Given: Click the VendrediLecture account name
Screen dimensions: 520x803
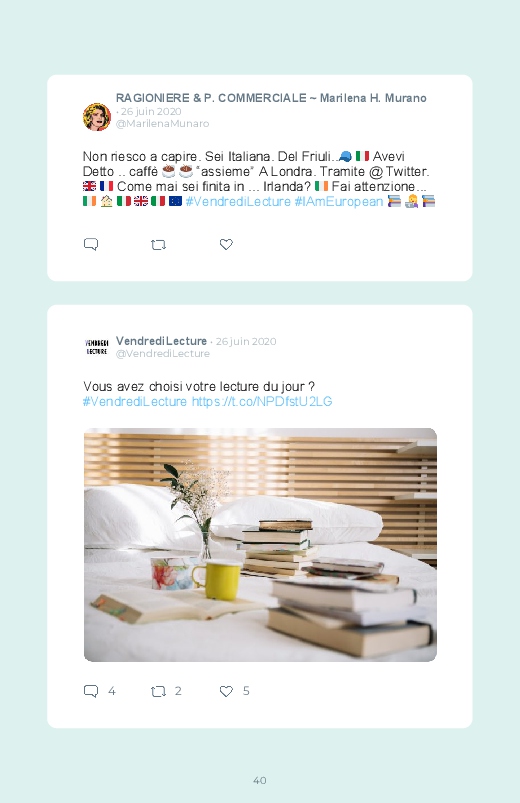Looking at the screenshot, I should (161, 341).
